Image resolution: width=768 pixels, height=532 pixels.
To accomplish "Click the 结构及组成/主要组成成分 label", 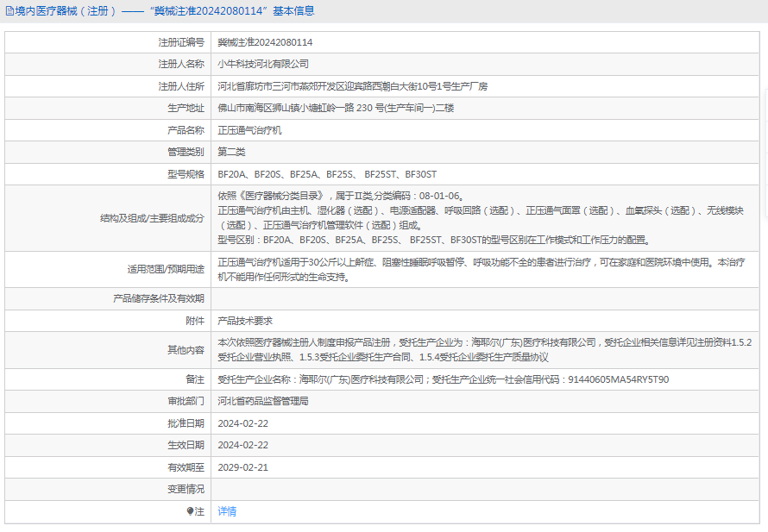I will [152, 218].
